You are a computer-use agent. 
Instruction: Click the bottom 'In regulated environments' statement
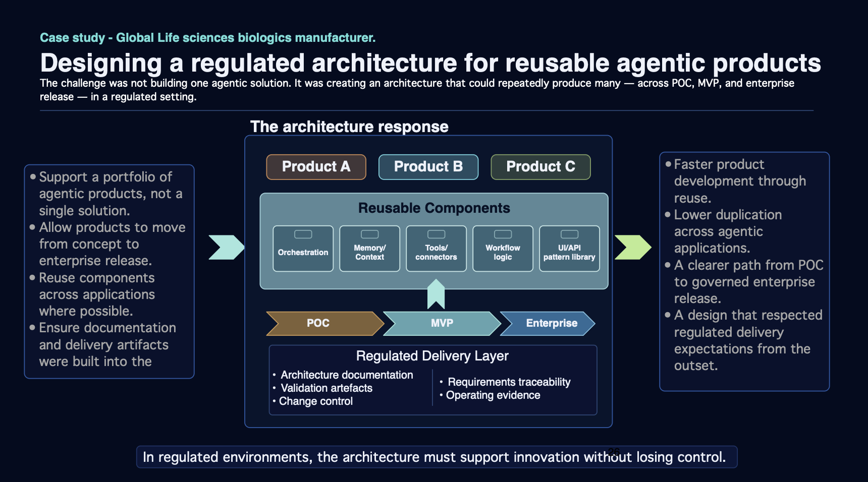point(437,457)
